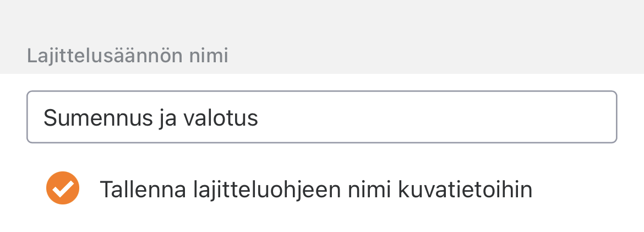The height and width of the screenshot is (232, 644).
Task: Click the Lajittelusäännön nimi heading label
Action: click(x=127, y=56)
